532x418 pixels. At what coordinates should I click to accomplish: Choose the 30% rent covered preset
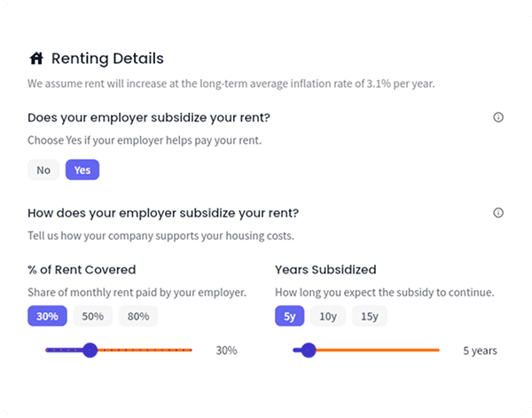click(48, 316)
